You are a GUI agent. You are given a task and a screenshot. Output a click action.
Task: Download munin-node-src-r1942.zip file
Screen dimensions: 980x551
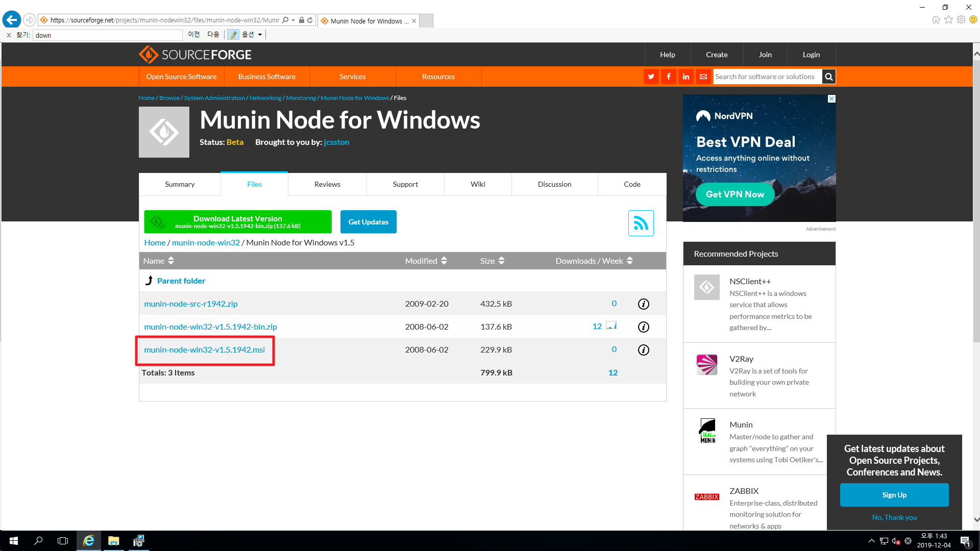coord(191,304)
